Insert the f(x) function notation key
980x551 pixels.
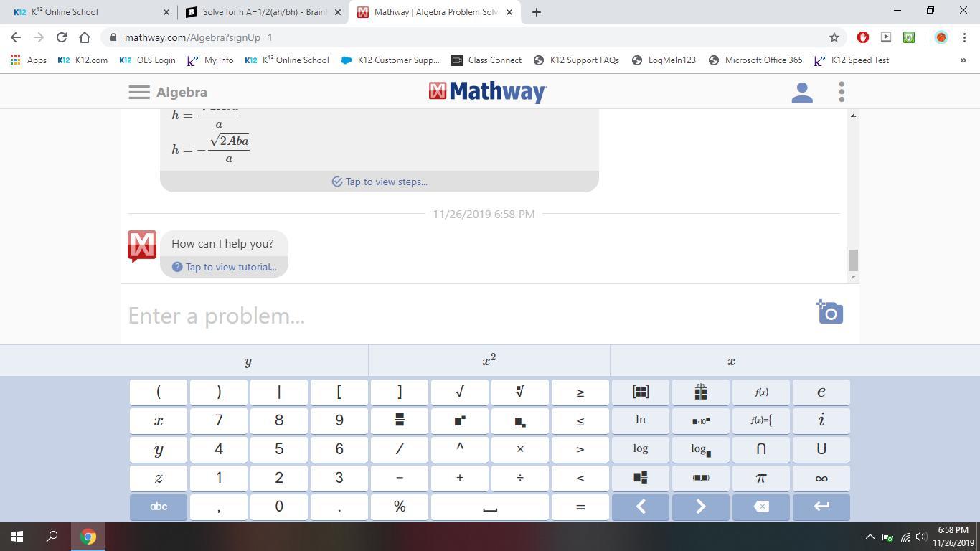point(761,392)
